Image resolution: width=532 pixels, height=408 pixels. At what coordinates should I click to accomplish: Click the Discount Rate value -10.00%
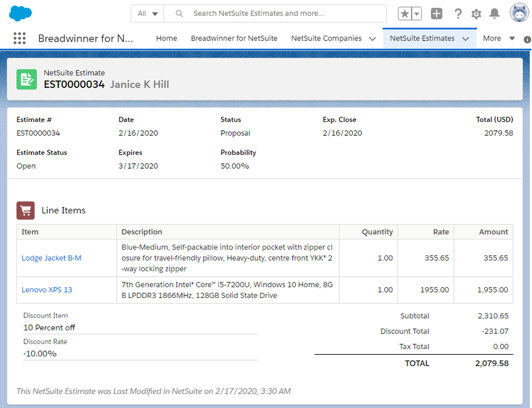[x=40, y=354]
